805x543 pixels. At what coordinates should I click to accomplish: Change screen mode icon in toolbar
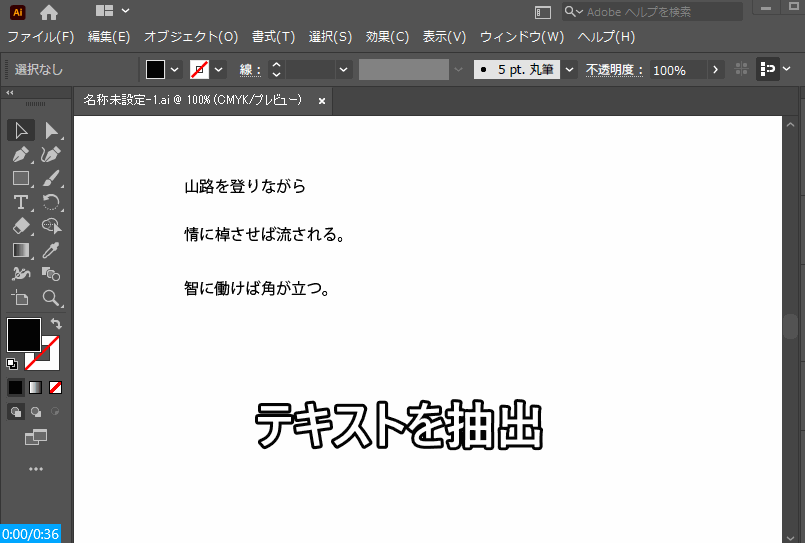coord(36,437)
